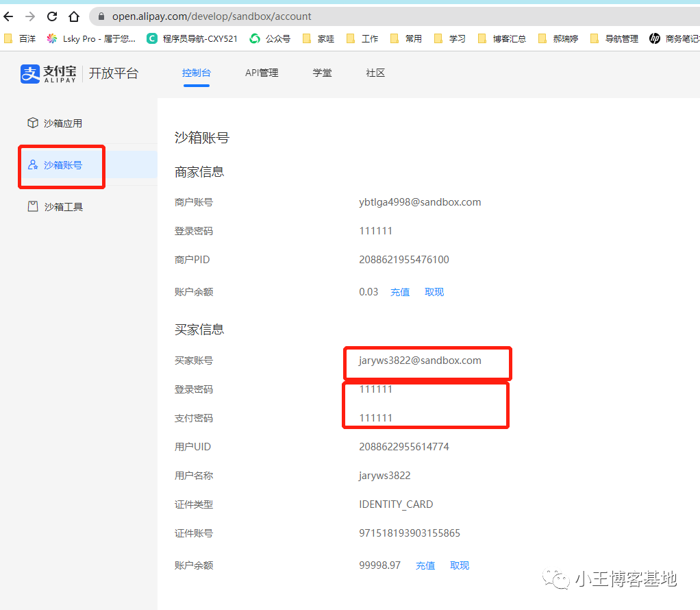Open the 导航管理 bookmark folder
Image resolution: width=700 pixels, height=610 pixels.
(x=614, y=39)
